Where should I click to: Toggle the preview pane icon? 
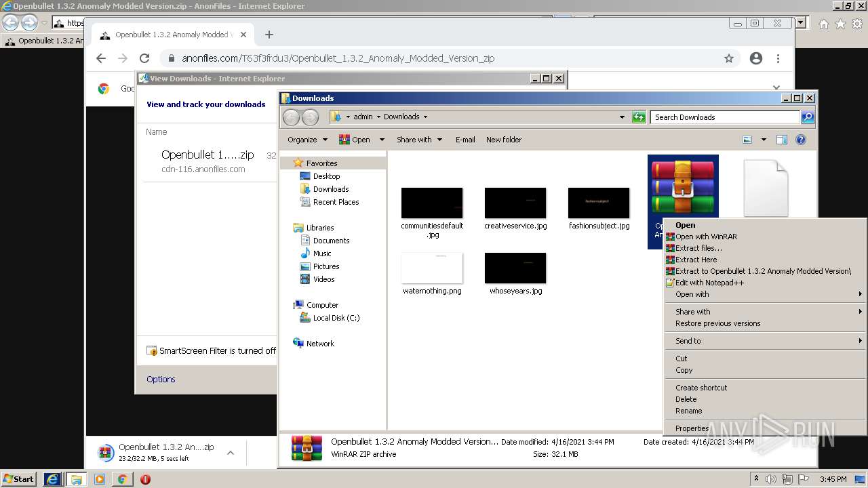(782, 140)
